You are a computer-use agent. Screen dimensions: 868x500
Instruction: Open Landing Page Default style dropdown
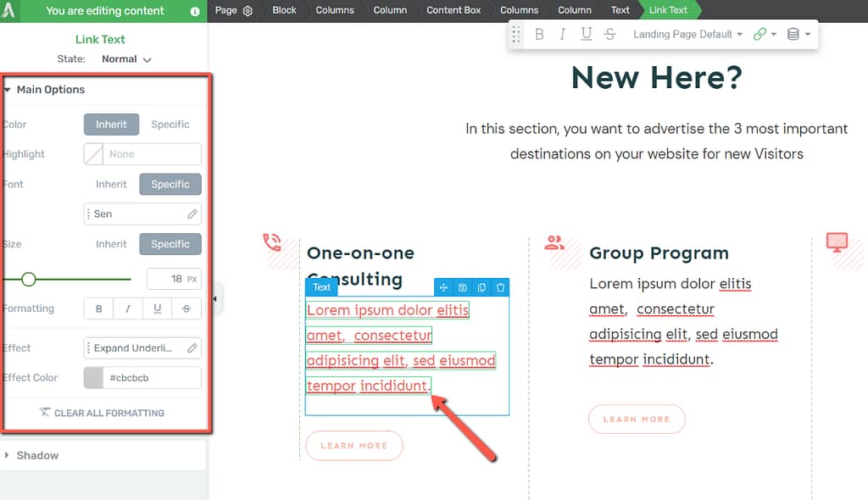coord(687,35)
